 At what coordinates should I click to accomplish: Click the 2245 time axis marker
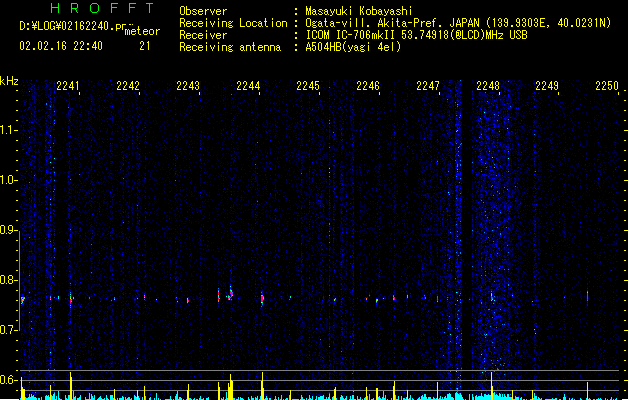coord(308,86)
